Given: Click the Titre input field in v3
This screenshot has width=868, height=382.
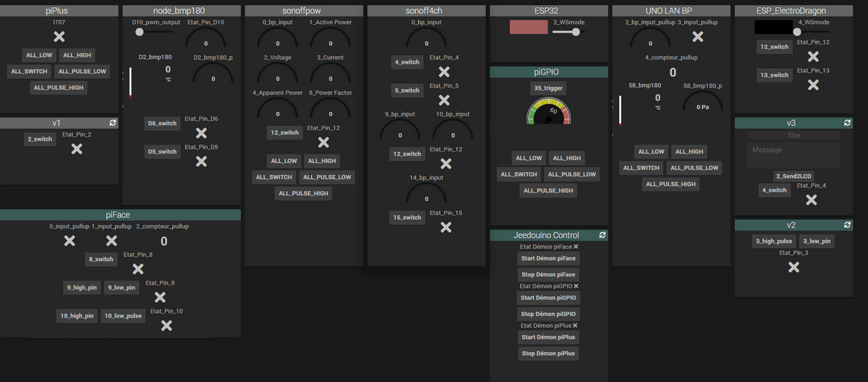Looking at the screenshot, I should [x=793, y=135].
